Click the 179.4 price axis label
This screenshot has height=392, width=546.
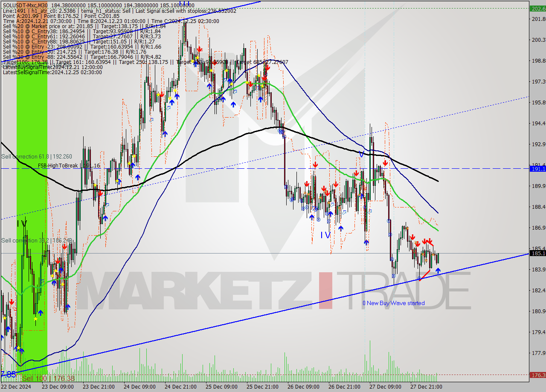click(x=538, y=332)
